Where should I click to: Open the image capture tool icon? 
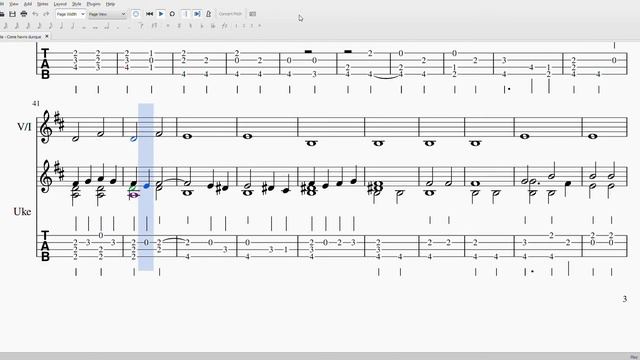click(x=253, y=14)
